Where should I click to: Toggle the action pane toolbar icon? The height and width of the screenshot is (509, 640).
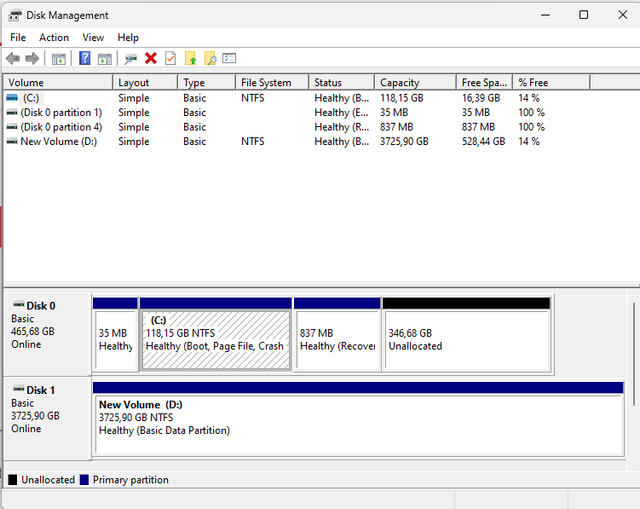pyautogui.click(x=105, y=59)
